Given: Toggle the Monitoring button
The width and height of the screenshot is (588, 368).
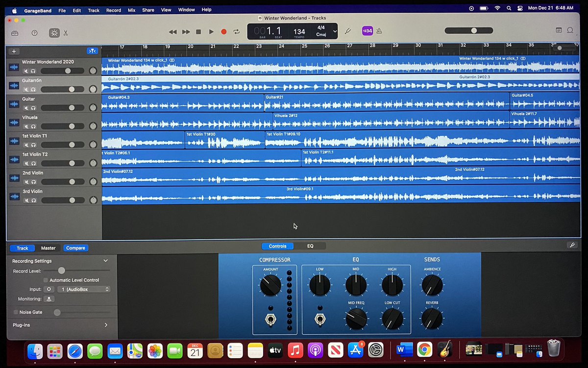Looking at the screenshot, I should click(49, 299).
